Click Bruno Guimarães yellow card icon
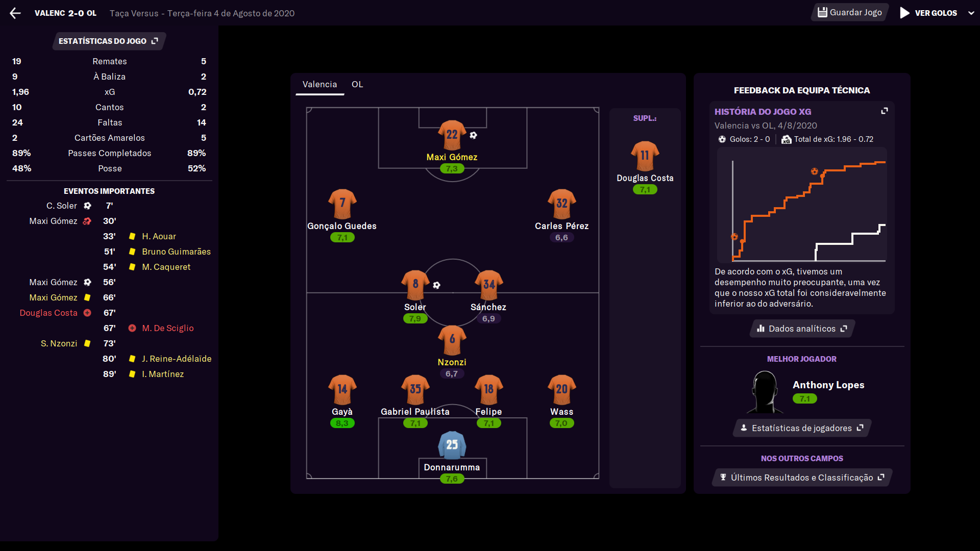This screenshot has height=551, width=980. point(132,252)
